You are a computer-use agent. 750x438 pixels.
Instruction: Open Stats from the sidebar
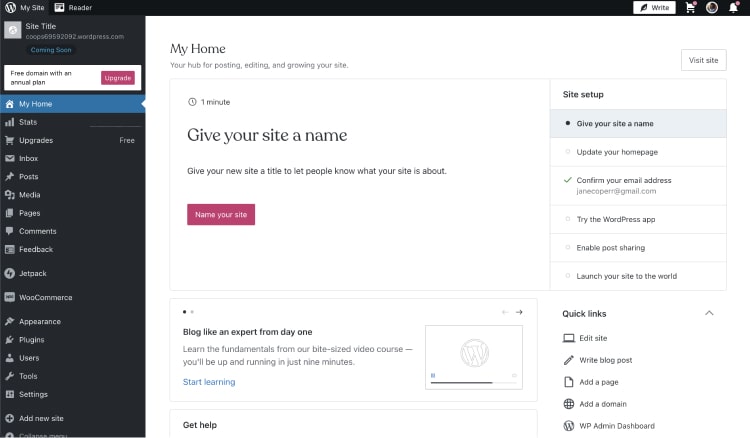(73, 122)
